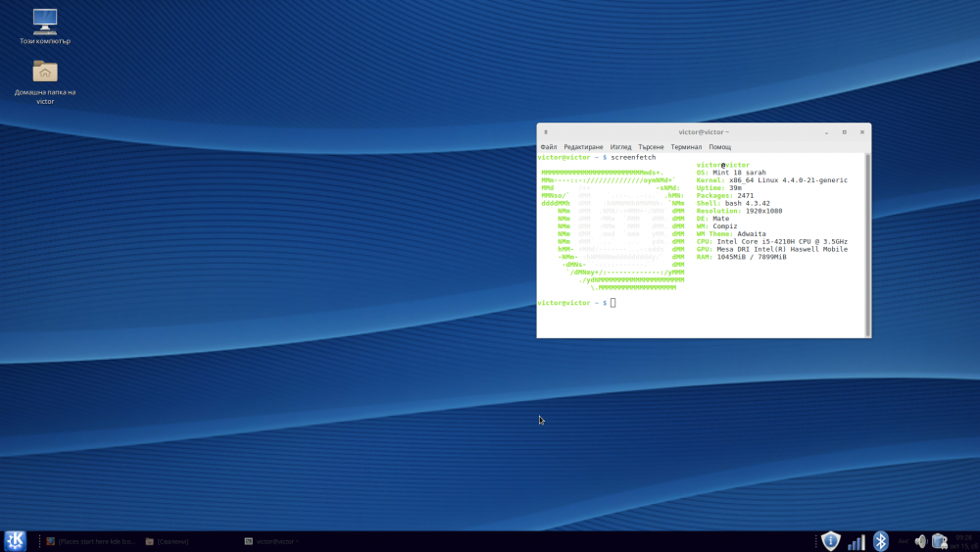Close the victor@victor terminal window
Screen dimensions: 980x552
coord(861,132)
